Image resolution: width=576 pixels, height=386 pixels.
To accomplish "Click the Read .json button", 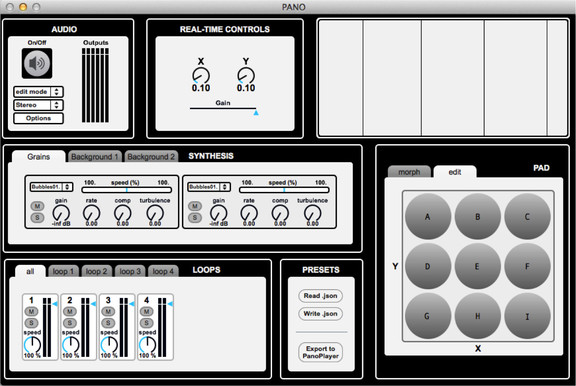I will coord(320,296).
